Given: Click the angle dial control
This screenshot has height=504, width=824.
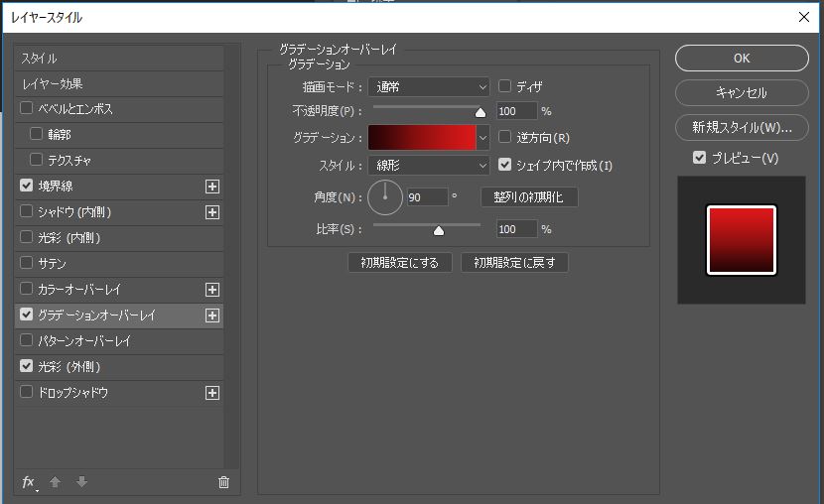Looking at the screenshot, I should pos(385,197).
